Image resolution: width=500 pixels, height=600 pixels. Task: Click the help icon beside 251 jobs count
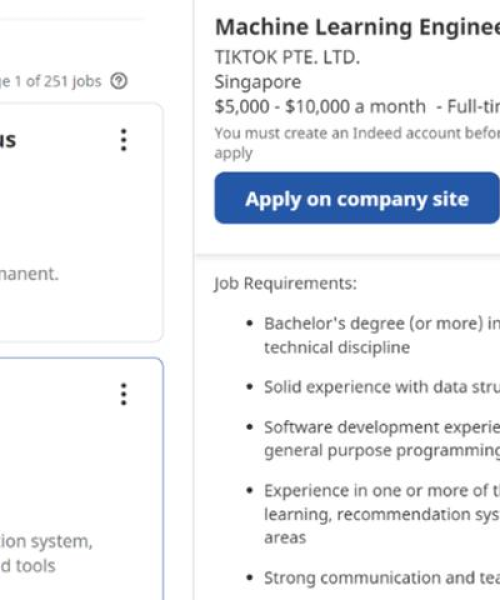[x=119, y=81]
